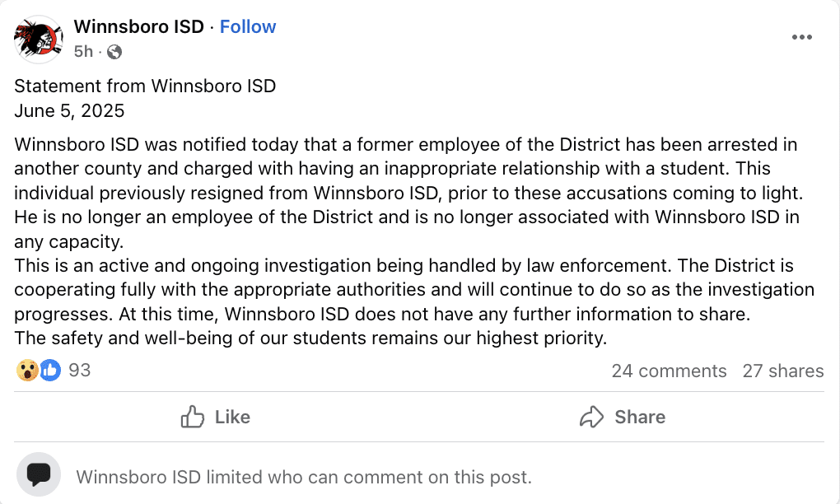Viewport: 840px width, 504px height.
Task: Like this post via Like label
Action: (232, 418)
